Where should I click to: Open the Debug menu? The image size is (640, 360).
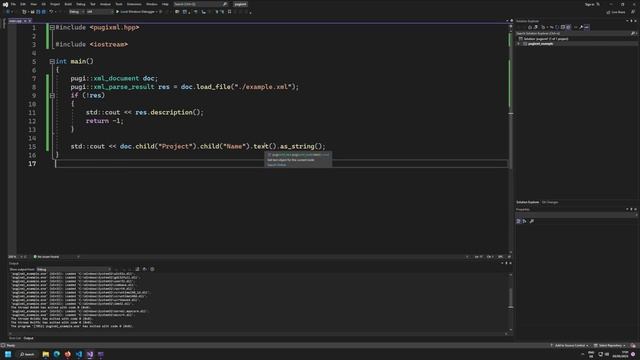click(x=81, y=4)
